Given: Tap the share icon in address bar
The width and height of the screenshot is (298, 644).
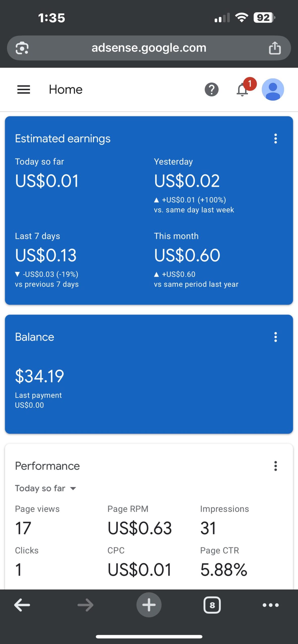Looking at the screenshot, I should [275, 48].
